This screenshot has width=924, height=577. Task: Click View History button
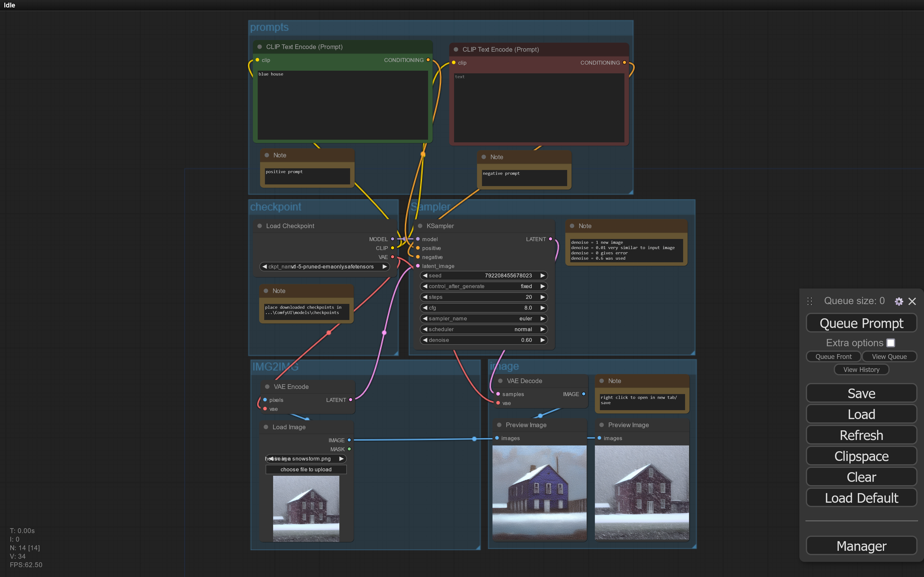(x=861, y=370)
